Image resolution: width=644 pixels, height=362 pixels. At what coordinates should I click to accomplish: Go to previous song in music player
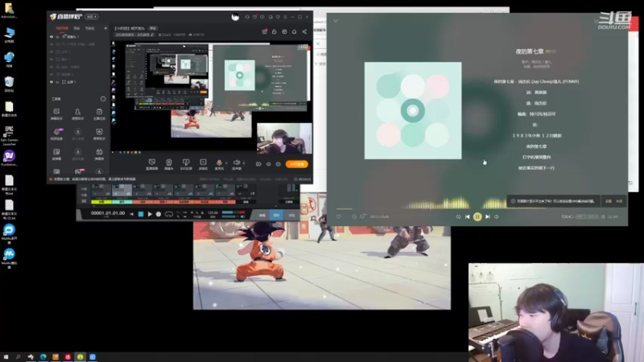tap(468, 216)
